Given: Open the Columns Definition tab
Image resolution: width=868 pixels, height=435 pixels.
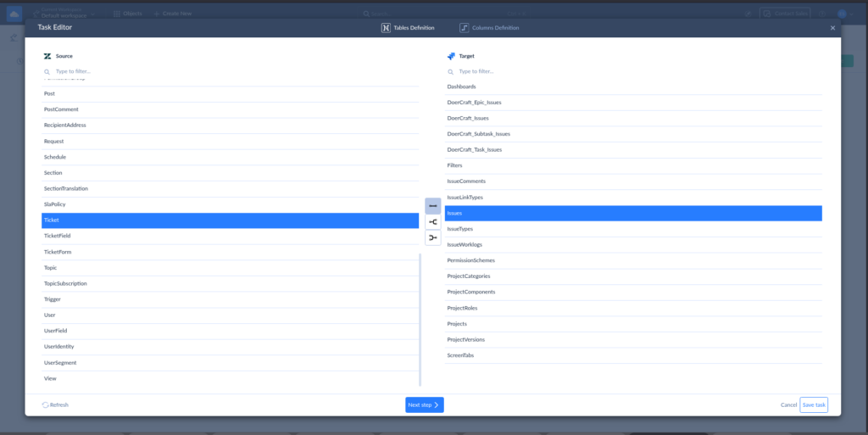Looking at the screenshot, I should pyautogui.click(x=489, y=28).
